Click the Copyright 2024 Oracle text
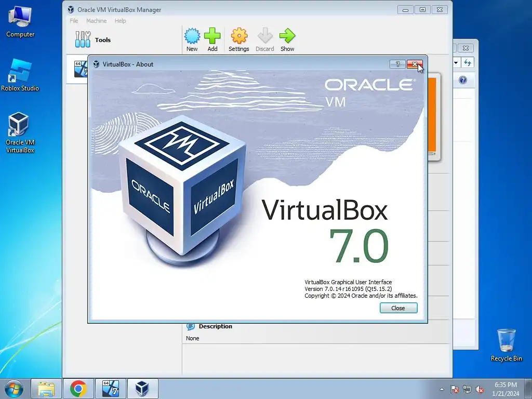 [361, 296]
